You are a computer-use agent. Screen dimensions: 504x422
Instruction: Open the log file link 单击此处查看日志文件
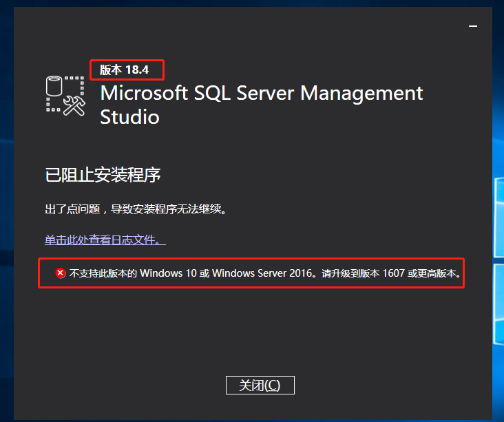105,240
